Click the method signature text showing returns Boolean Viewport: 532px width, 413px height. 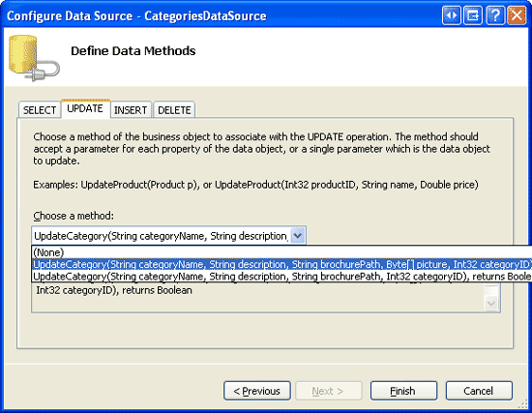click(114, 290)
